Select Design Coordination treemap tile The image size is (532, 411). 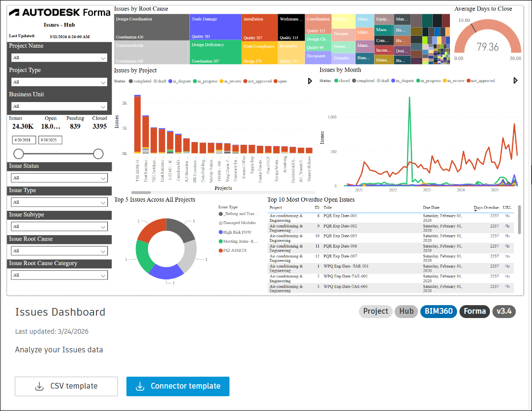pyautogui.click(x=152, y=27)
